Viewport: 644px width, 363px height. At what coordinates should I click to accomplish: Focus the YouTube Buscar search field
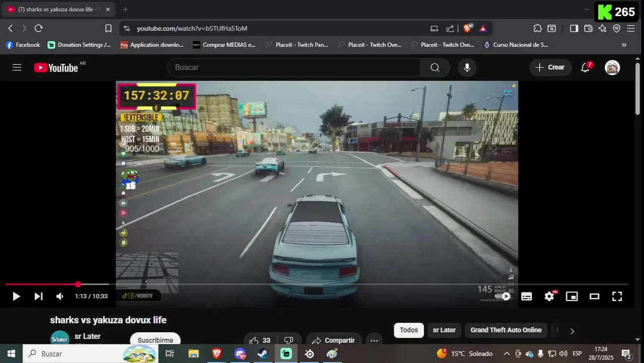[x=294, y=68]
